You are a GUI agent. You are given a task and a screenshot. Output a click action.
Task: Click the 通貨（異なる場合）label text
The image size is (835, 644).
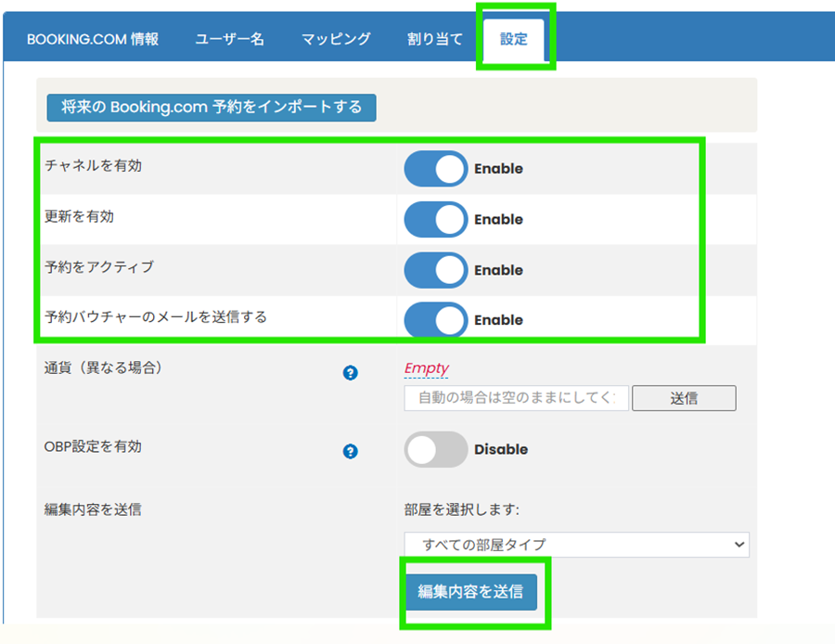pos(103,367)
